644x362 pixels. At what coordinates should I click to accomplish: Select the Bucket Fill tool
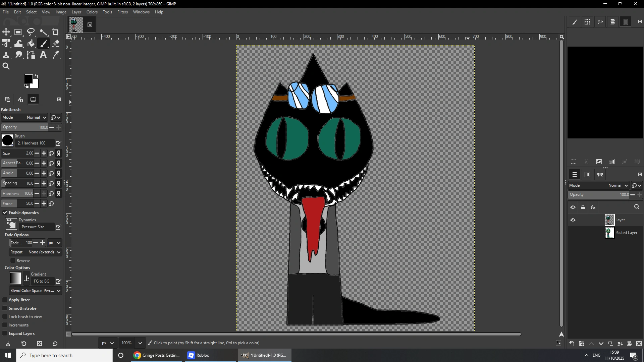[x=31, y=44]
